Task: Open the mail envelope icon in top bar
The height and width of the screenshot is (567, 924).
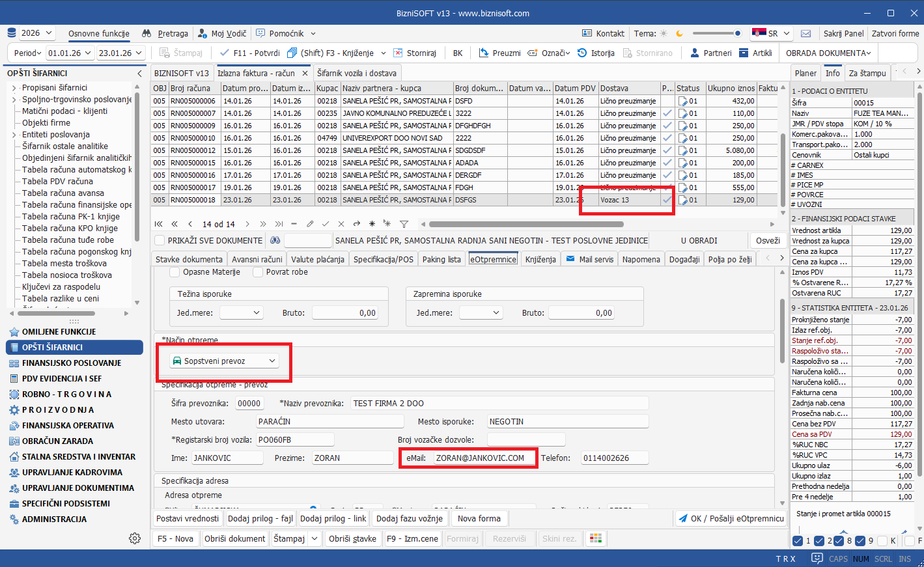Action: [x=805, y=34]
